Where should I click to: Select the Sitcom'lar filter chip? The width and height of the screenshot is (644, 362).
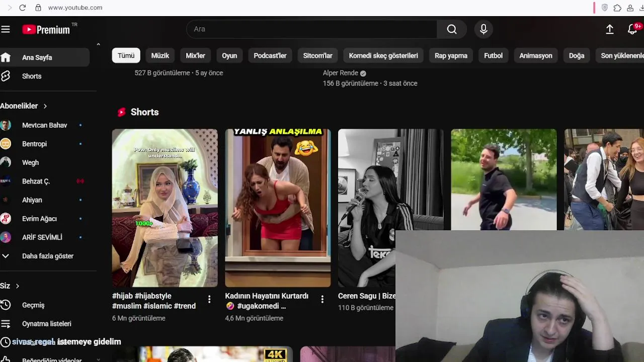click(317, 56)
